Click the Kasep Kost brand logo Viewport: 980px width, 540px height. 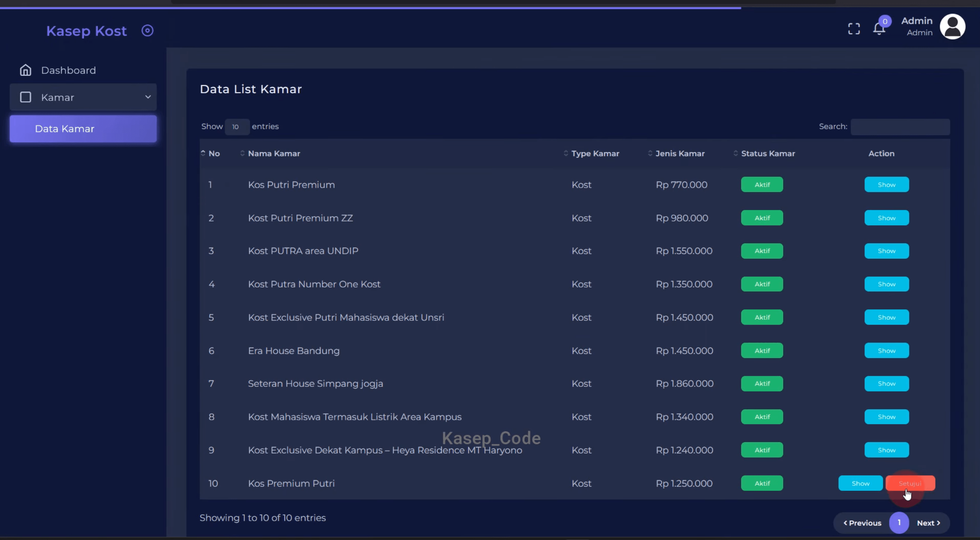coord(86,31)
